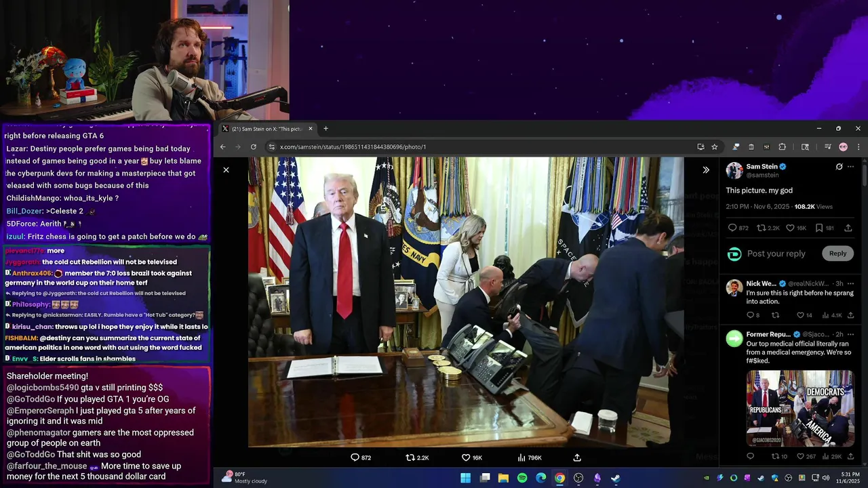Close the photo viewer with the X icon
Screen dimensions: 868x488
click(226, 170)
